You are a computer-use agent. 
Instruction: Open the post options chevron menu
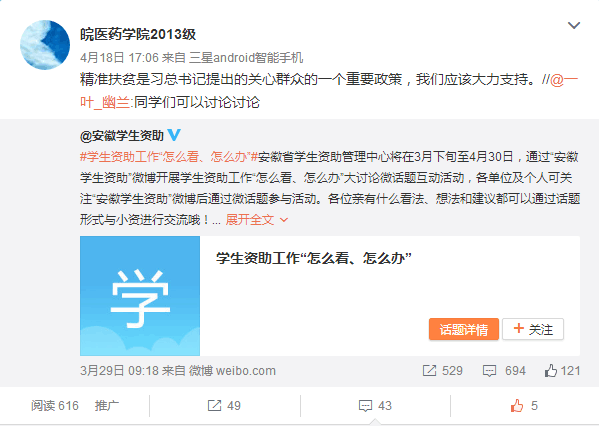tap(574, 26)
